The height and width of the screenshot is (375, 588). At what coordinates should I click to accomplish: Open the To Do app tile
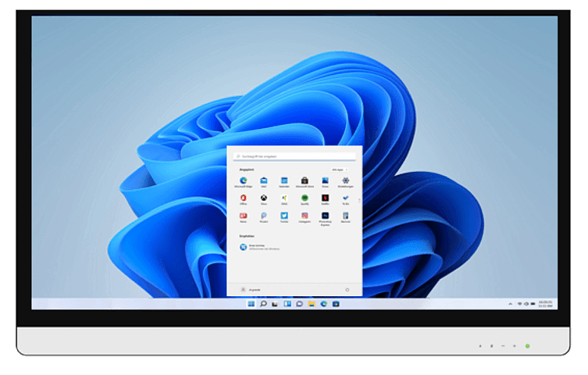click(x=345, y=199)
